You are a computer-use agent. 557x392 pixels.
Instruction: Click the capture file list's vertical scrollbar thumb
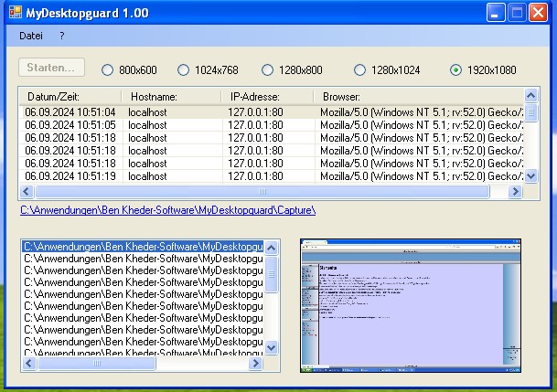(272, 274)
